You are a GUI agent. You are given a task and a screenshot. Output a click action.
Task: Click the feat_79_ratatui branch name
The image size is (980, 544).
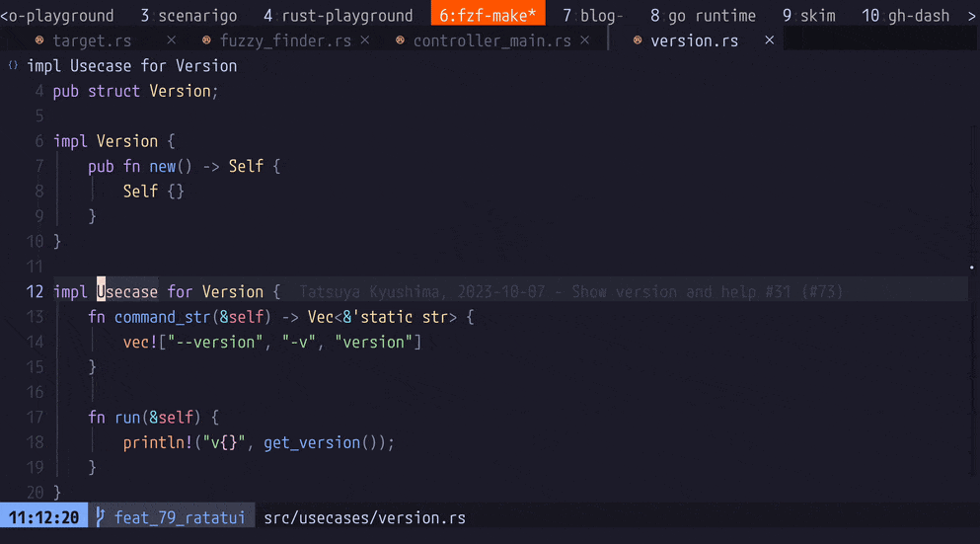tap(180, 517)
